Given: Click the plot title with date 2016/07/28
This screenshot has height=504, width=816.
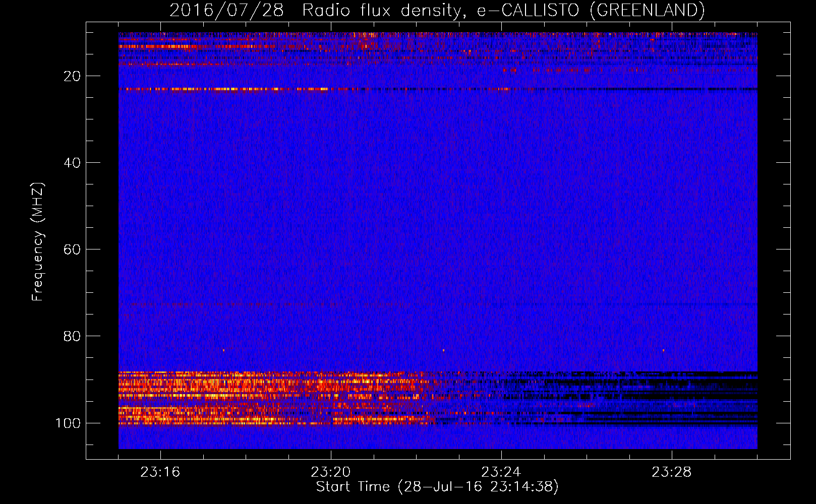Looking at the screenshot, I should [x=437, y=11].
